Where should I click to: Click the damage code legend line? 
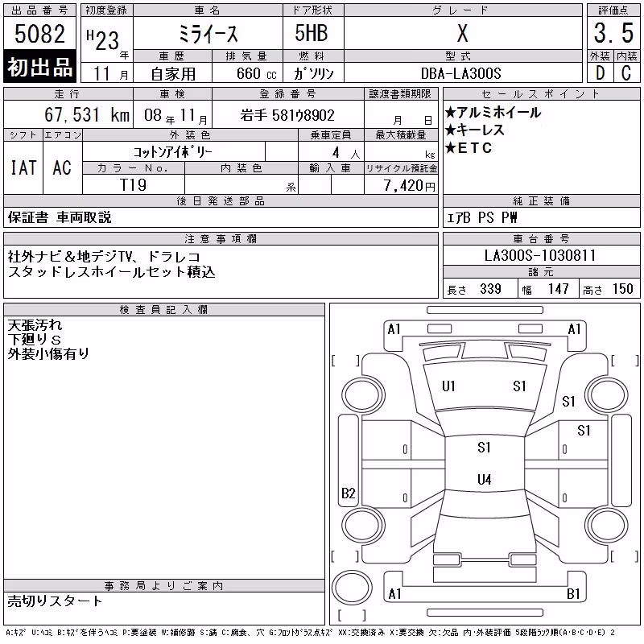(310, 633)
